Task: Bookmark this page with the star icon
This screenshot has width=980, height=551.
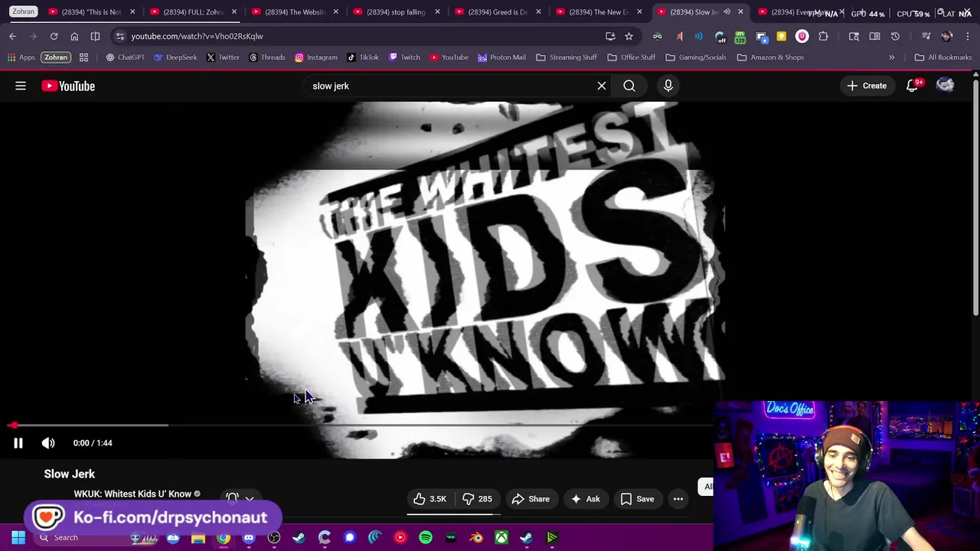Action: tap(629, 36)
